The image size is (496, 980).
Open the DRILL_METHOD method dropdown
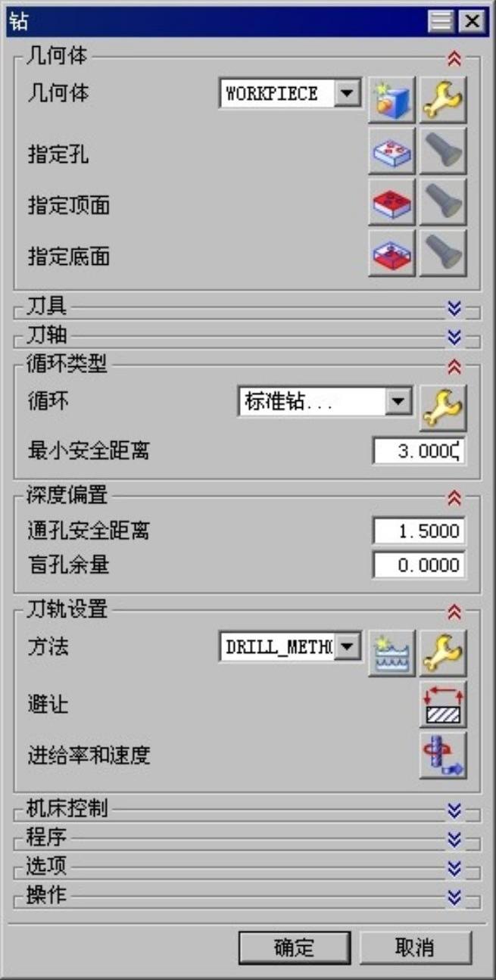coord(347,647)
